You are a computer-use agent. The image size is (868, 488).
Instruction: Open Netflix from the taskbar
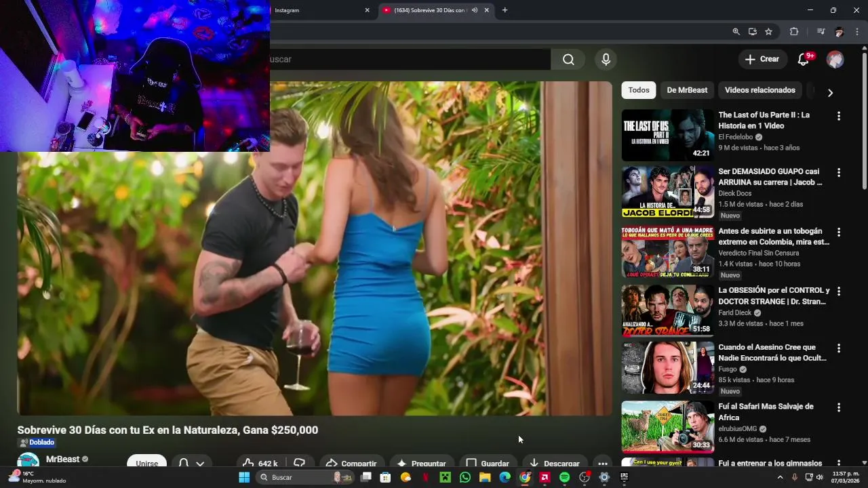pos(425,477)
